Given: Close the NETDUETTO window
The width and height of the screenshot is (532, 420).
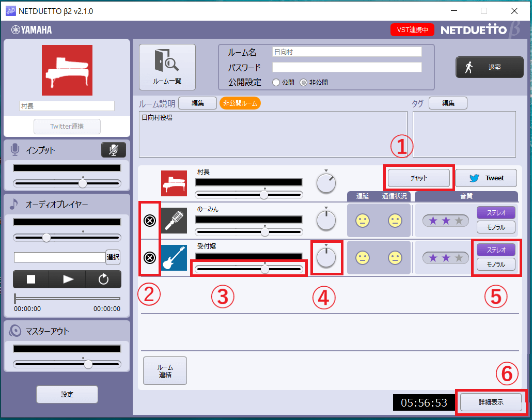Looking at the screenshot, I should click(x=514, y=11).
